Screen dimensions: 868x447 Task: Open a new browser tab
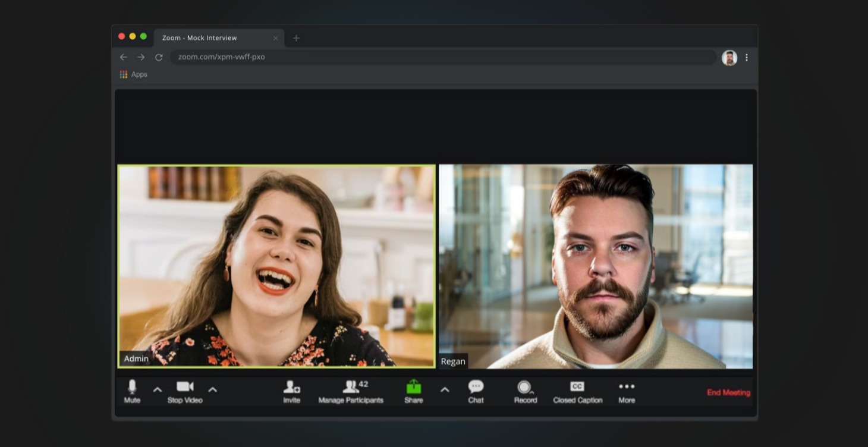click(x=296, y=38)
